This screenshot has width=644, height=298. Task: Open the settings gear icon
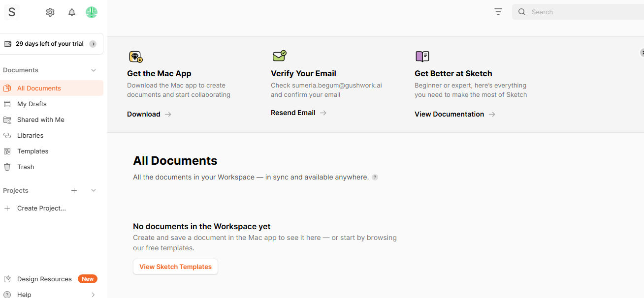tap(50, 12)
